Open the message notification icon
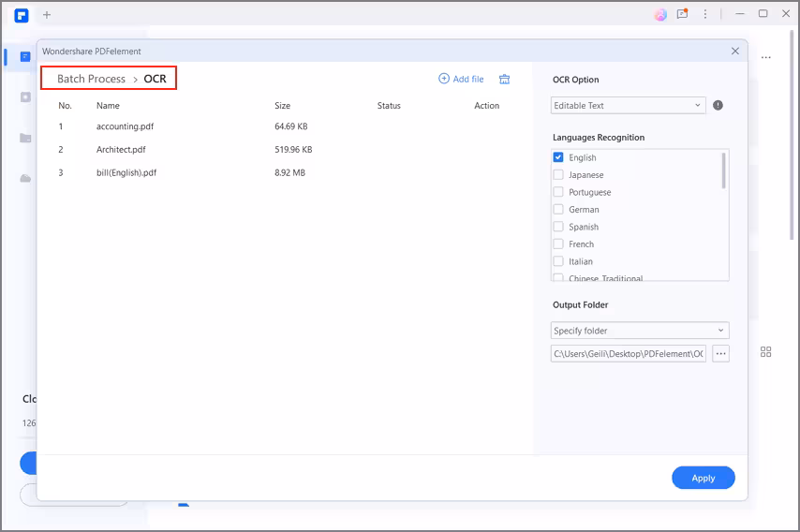This screenshot has width=800, height=532. (682, 14)
